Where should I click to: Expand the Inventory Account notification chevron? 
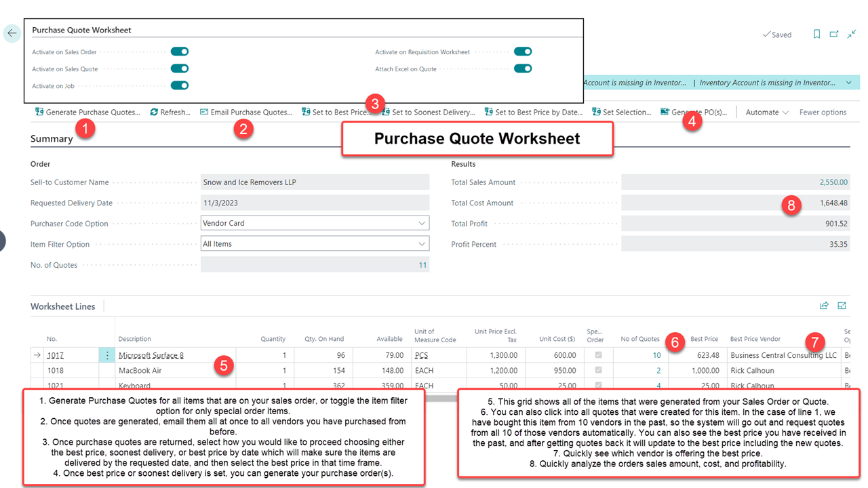848,83
